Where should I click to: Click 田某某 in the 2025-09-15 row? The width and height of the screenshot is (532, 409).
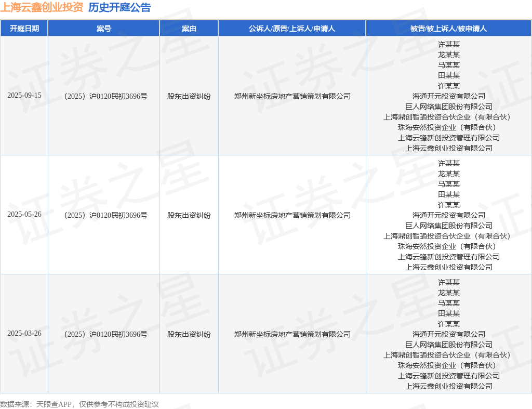[448, 76]
